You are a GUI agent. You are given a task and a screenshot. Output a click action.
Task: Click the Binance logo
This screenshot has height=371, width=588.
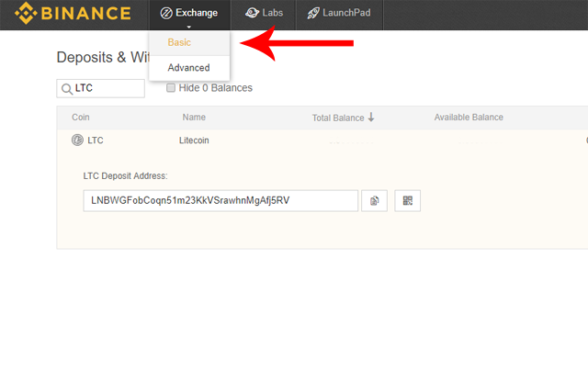[73, 13]
